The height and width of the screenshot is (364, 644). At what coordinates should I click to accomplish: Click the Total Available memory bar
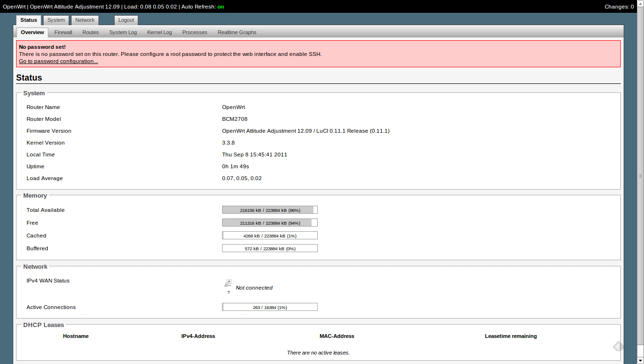point(270,210)
